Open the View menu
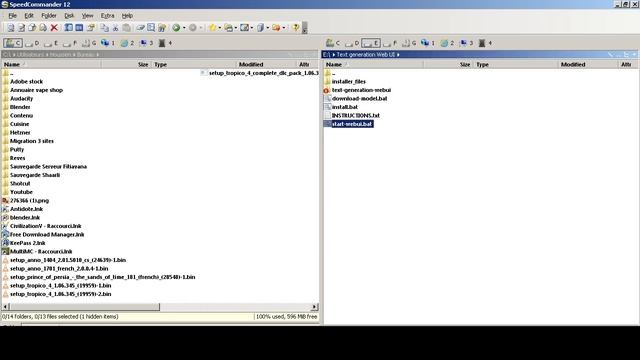 [87, 16]
